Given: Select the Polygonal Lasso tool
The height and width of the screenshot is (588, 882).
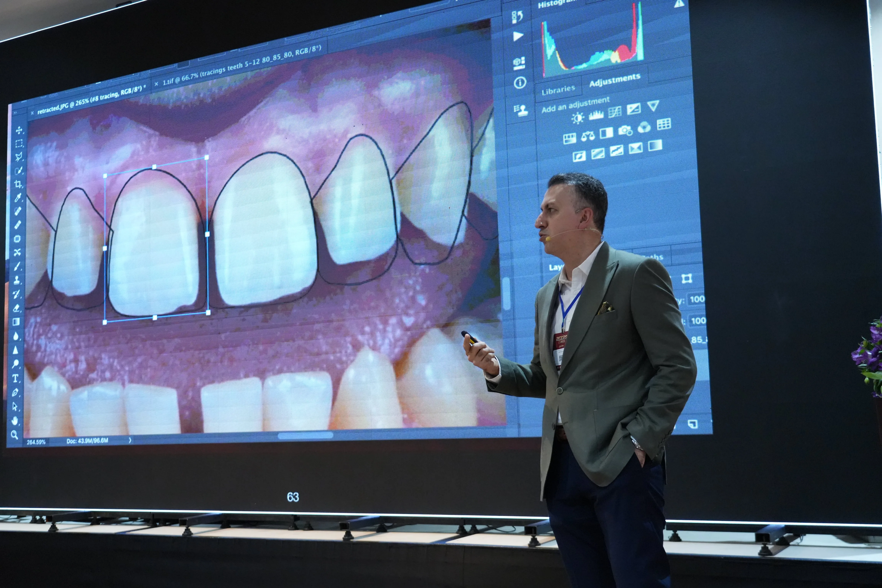Looking at the screenshot, I should (x=19, y=157).
